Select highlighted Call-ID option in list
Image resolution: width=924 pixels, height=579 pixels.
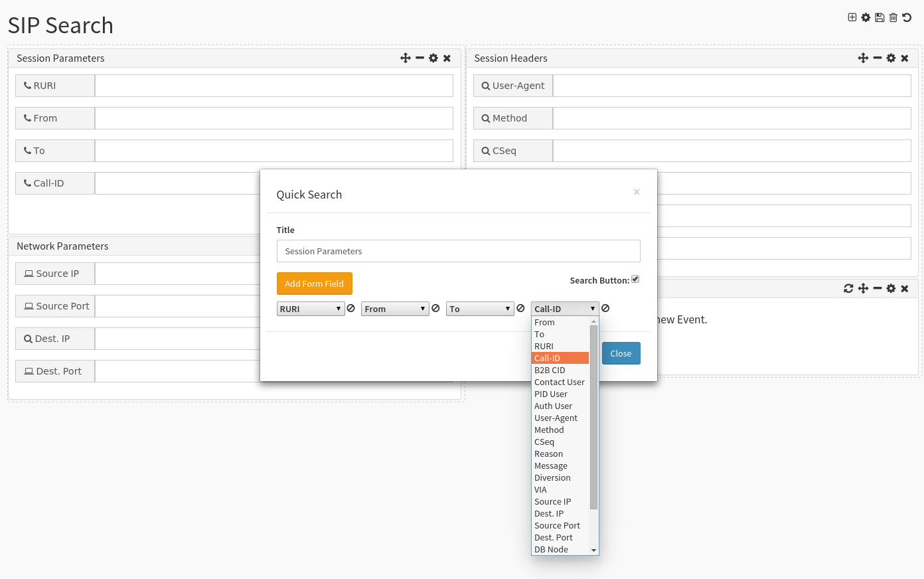click(560, 358)
